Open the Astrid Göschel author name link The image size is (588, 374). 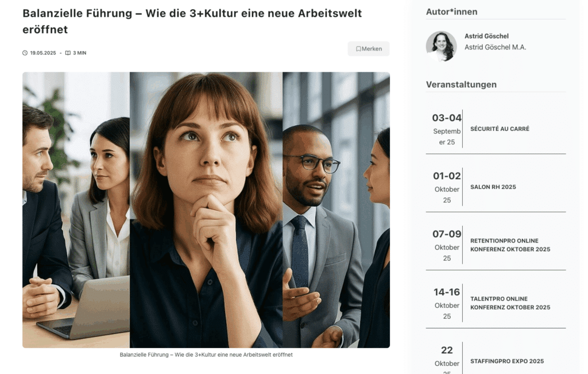[x=486, y=36]
